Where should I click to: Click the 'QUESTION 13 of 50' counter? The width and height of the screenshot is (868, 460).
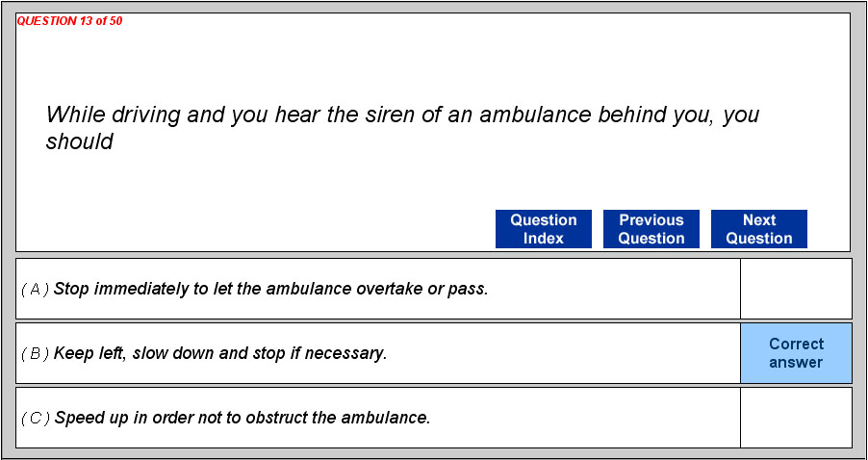[69, 20]
